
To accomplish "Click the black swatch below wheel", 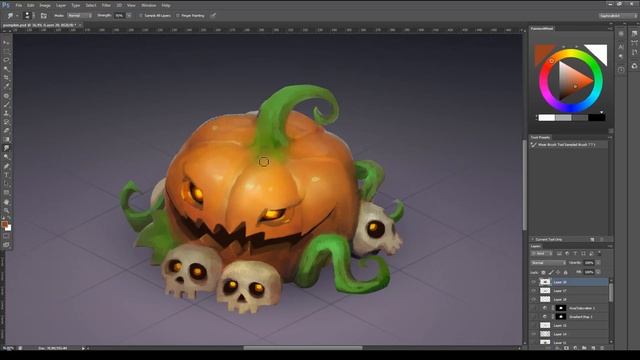I will [596, 118].
